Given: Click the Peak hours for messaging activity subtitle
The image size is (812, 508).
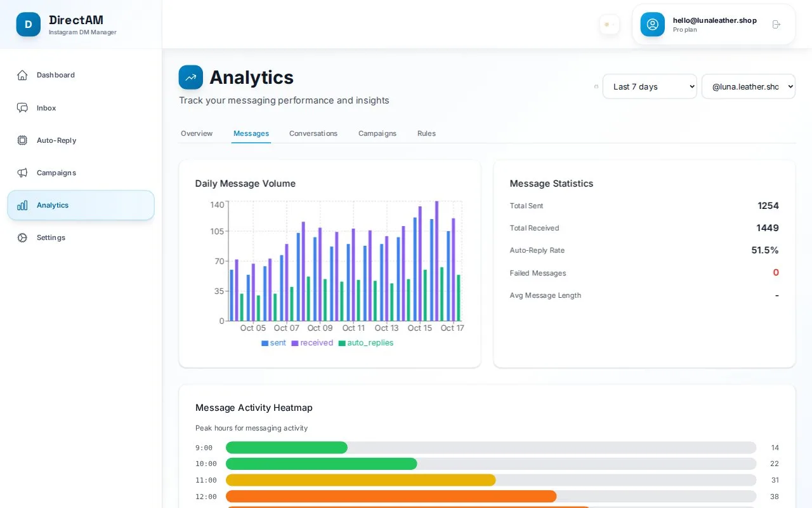Looking at the screenshot, I should point(252,428).
